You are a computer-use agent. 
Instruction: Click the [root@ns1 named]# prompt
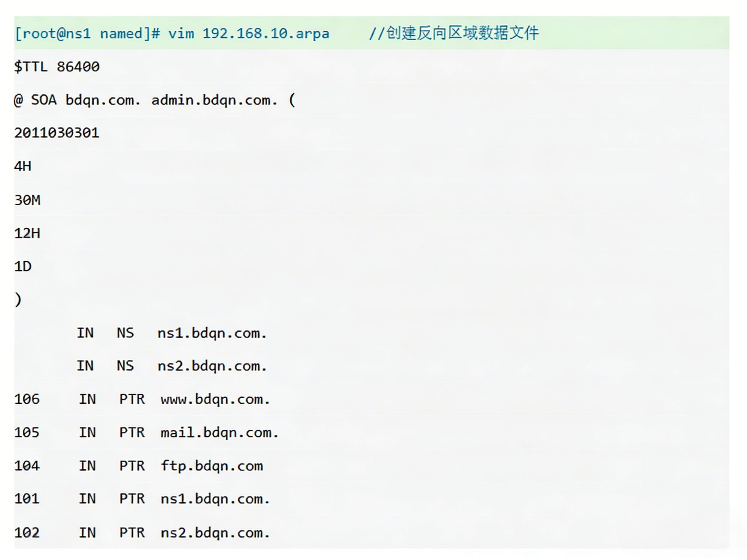point(87,34)
